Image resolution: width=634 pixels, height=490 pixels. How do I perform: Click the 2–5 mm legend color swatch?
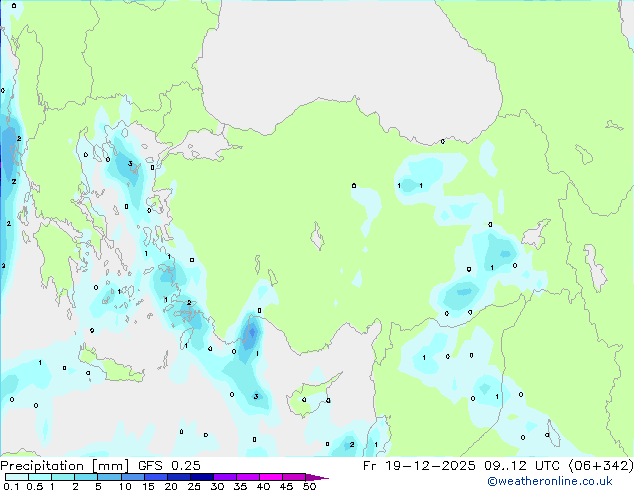point(86,477)
